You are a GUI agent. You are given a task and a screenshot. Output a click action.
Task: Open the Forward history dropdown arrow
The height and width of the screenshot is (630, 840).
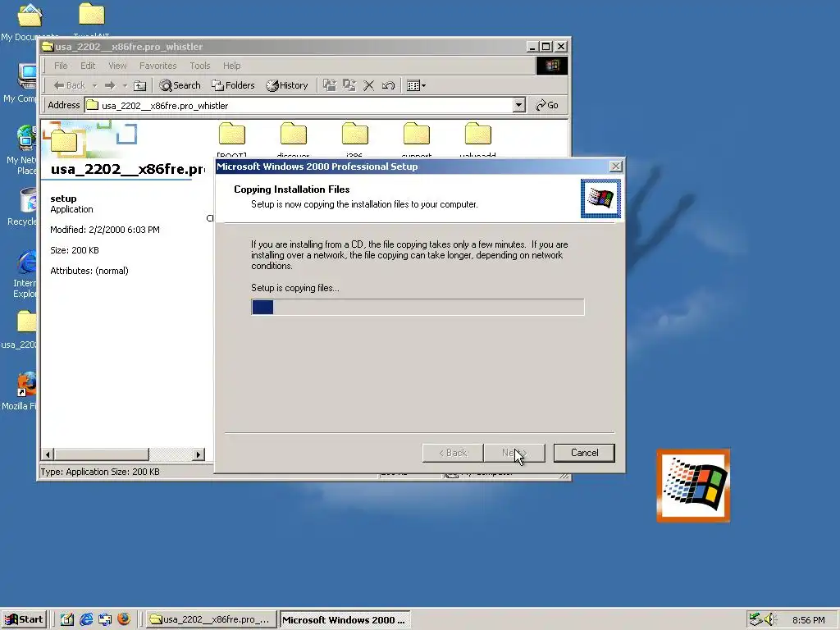coord(125,85)
